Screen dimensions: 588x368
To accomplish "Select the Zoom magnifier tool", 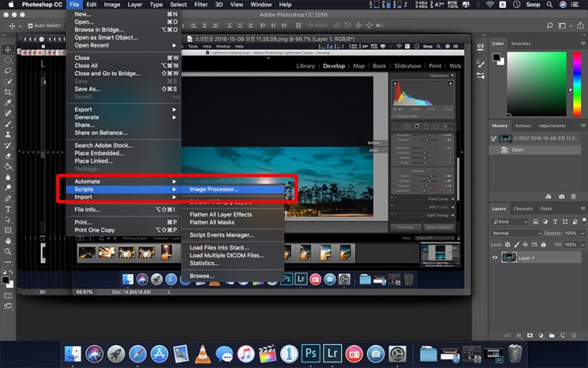I will tap(8, 252).
